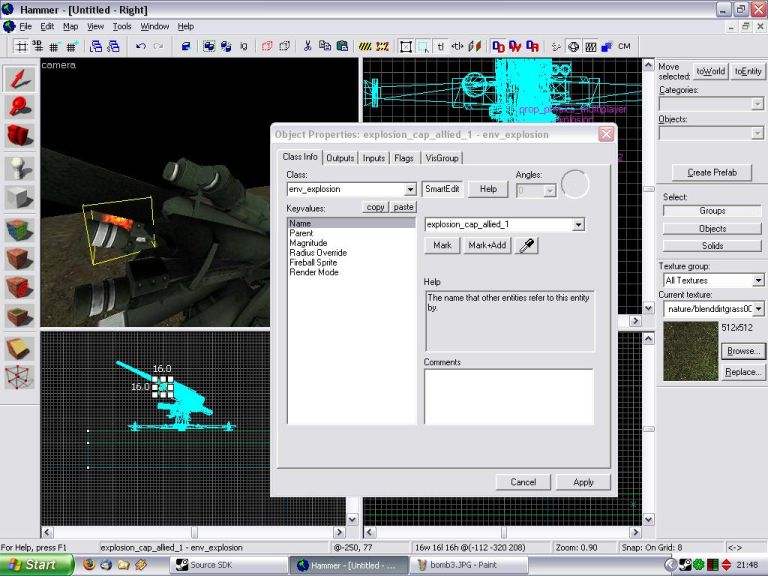Click the Paste clipboard icon in main toolbar
This screenshot has height=576, width=768.
(x=342, y=47)
